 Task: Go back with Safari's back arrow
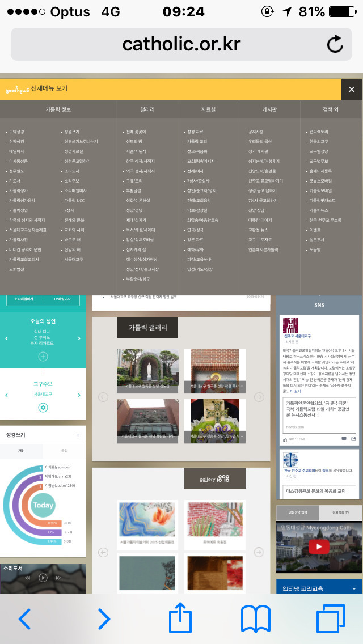[x=24, y=618]
